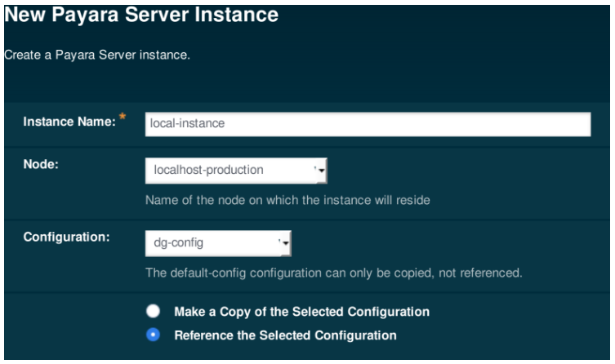615x364 pixels.
Task: Click the Instance Name text field
Action: pos(368,123)
